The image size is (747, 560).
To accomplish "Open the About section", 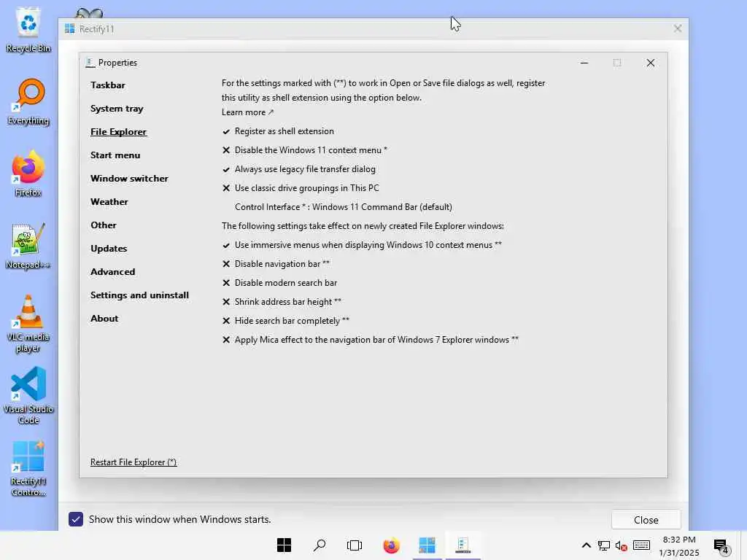I will coord(104,319).
